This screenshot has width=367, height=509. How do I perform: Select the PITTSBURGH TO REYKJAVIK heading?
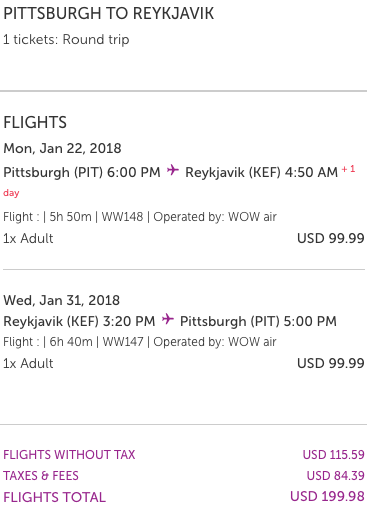pyautogui.click(x=109, y=14)
